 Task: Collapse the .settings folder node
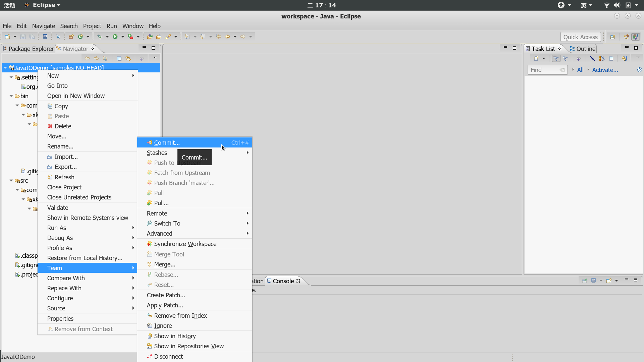pos(11,77)
